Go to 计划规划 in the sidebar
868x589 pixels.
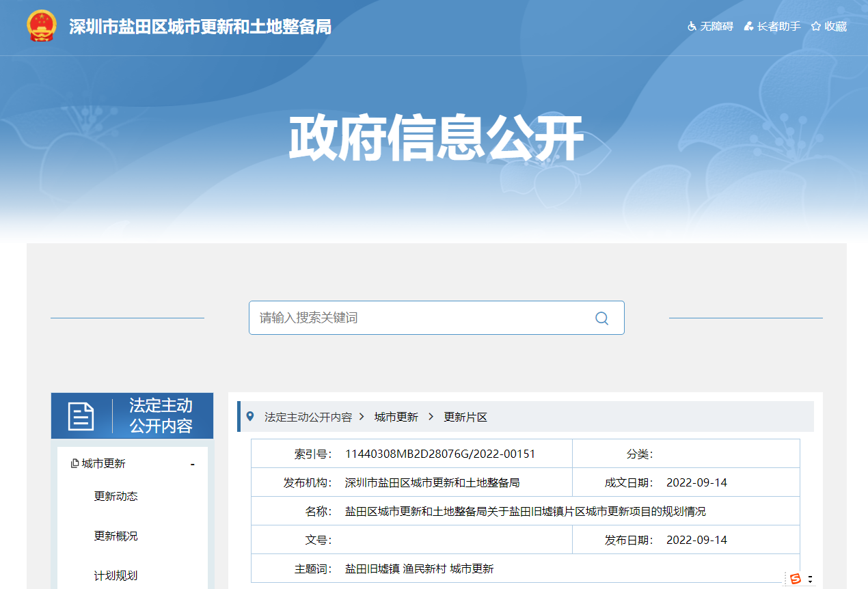[116, 575]
